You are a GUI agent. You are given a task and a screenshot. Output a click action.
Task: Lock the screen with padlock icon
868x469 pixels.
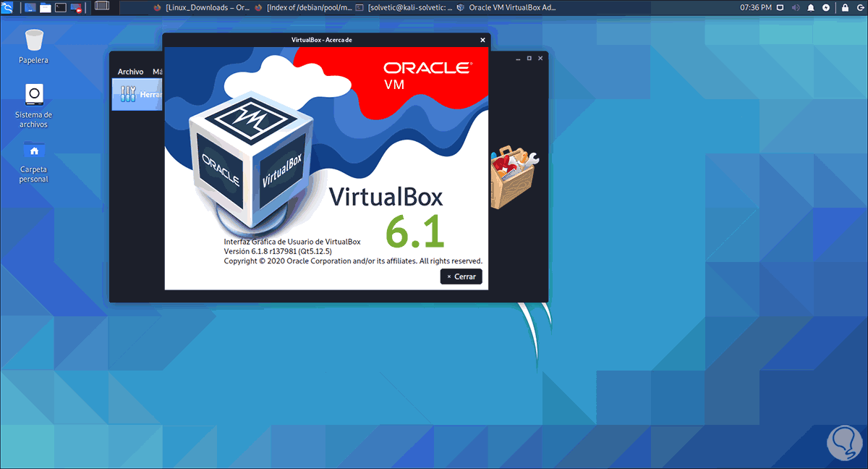click(x=844, y=7)
